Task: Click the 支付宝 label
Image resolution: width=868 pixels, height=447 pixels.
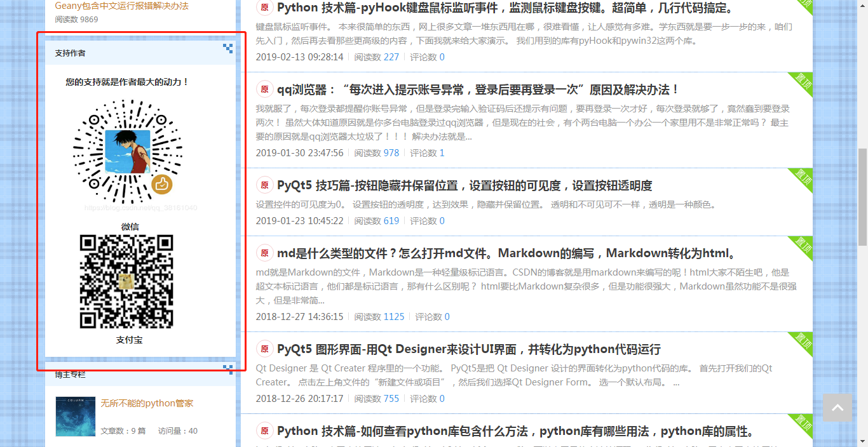Action: (129, 340)
